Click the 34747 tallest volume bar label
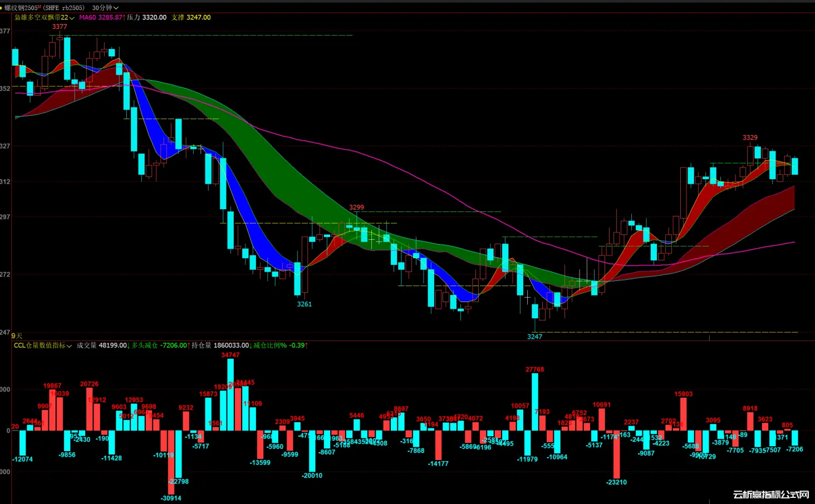 [x=230, y=355]
